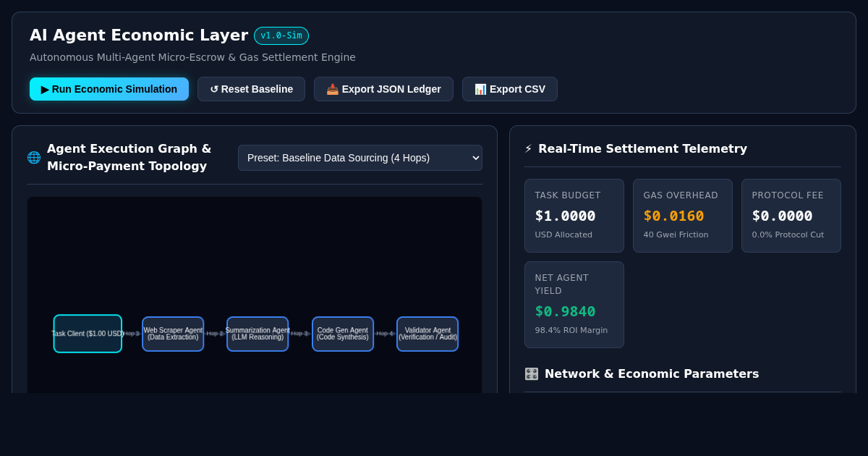Click the globe icon beside Agent Execution Graph
This screenshot has width=868, height=456.
click(x=34, y=157)
